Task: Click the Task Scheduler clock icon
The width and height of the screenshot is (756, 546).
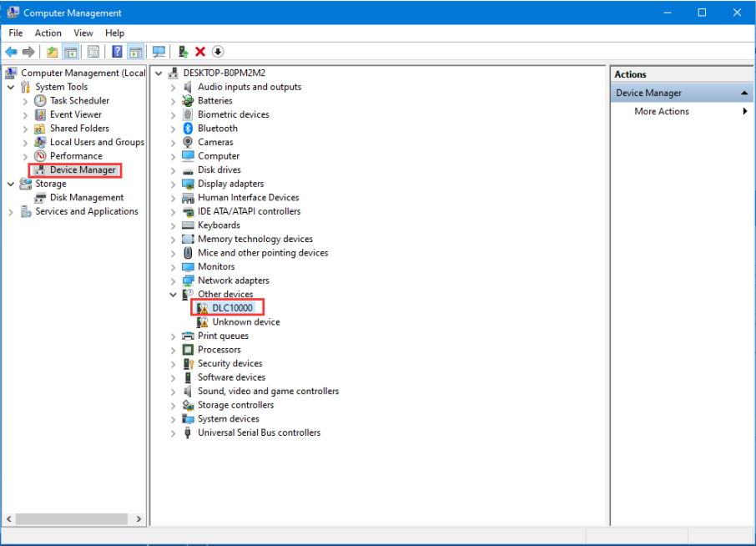Action: click(x=41, y=101)
